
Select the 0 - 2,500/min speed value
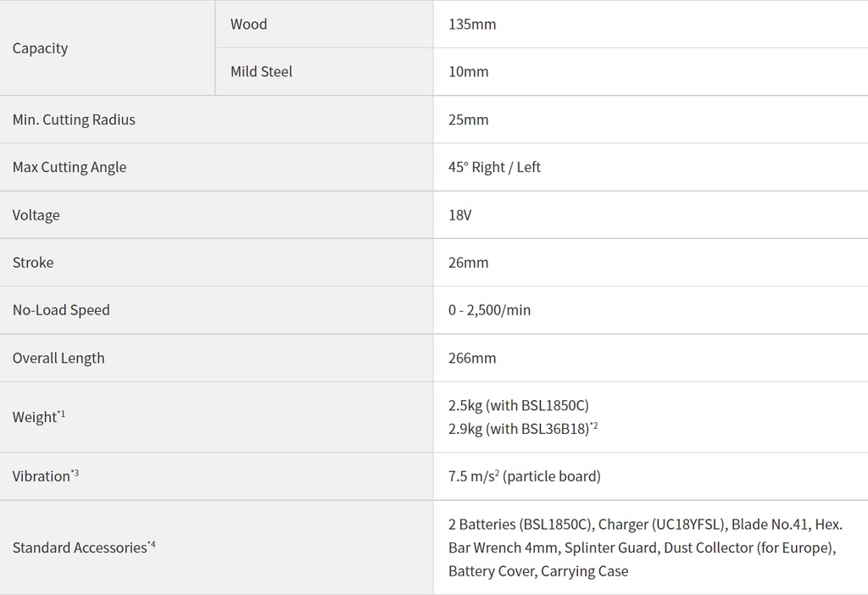(489, 310)
